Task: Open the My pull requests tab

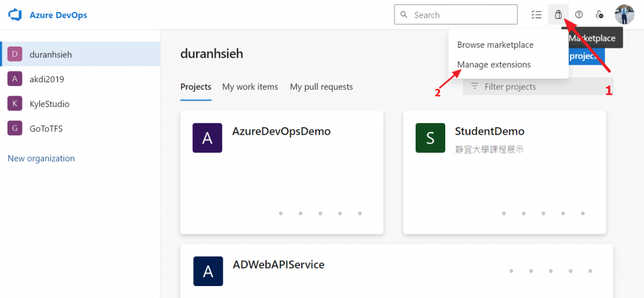Action: tap(321, 87)
